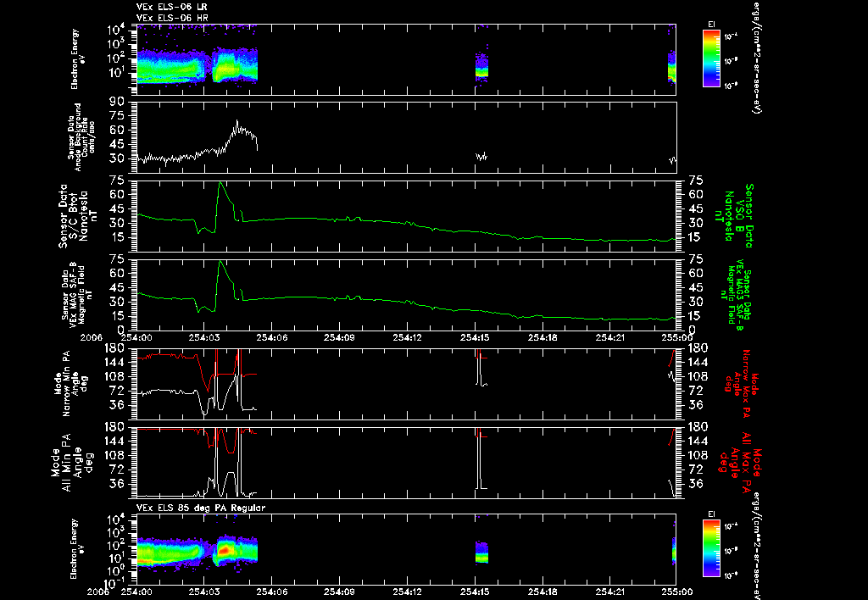Click the peak of the S/C Btot green curve
This screenshot has height=600, width=868.
pyautogui.click(x=220, y=182)
